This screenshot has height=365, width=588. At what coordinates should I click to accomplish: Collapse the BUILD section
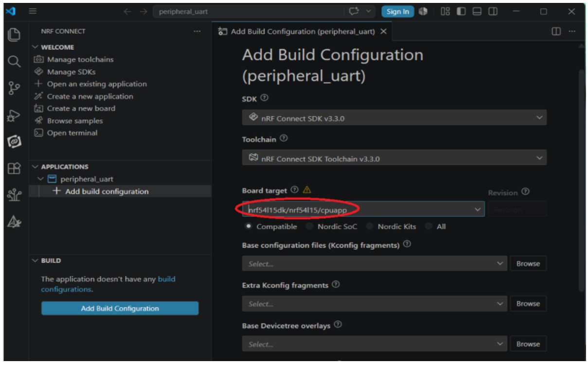pyautogui.click(x=35, y=261)
